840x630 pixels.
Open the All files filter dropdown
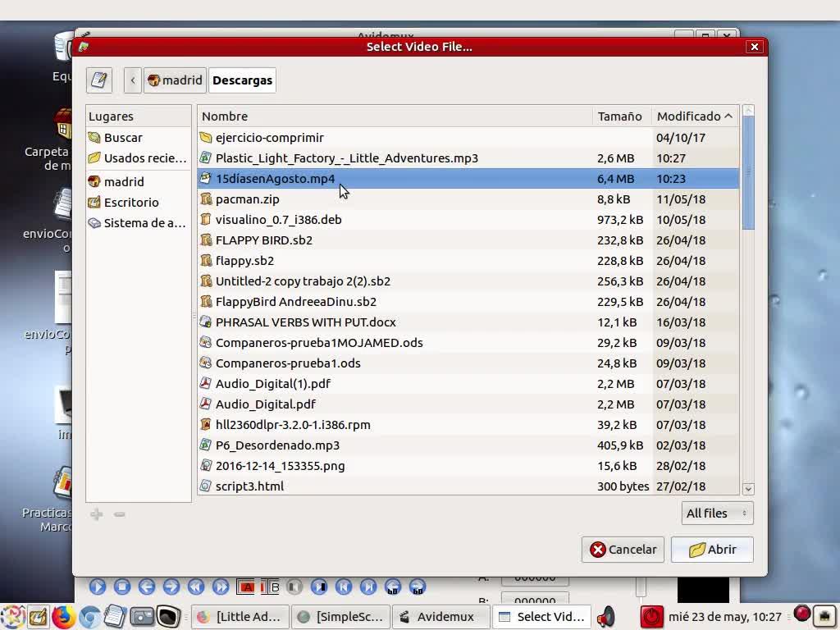click(717, 514)
